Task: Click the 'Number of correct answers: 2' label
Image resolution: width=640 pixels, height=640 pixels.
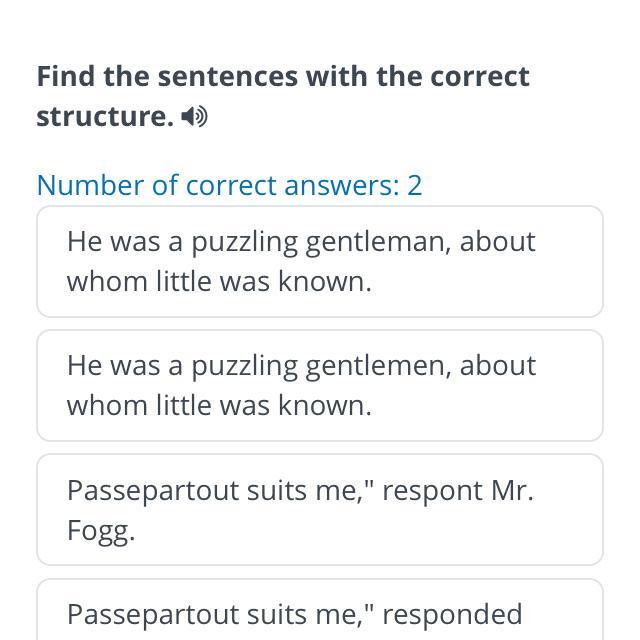Action: click(229, 185)
